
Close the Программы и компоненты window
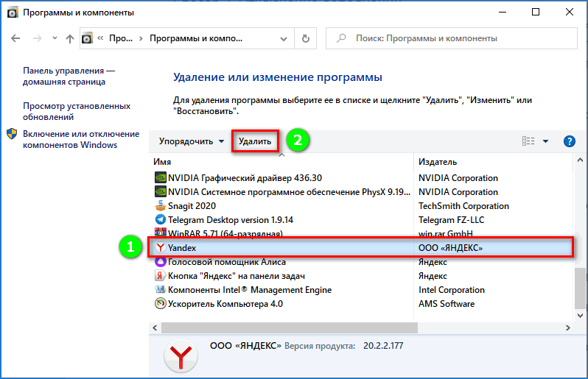[570, 12]
